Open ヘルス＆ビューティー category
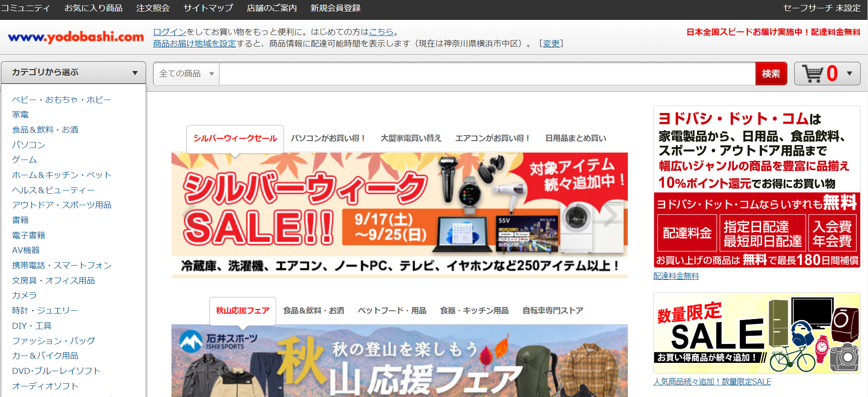Screen dimensions: 868x397 pyautogui.click(x=53, y=190)
